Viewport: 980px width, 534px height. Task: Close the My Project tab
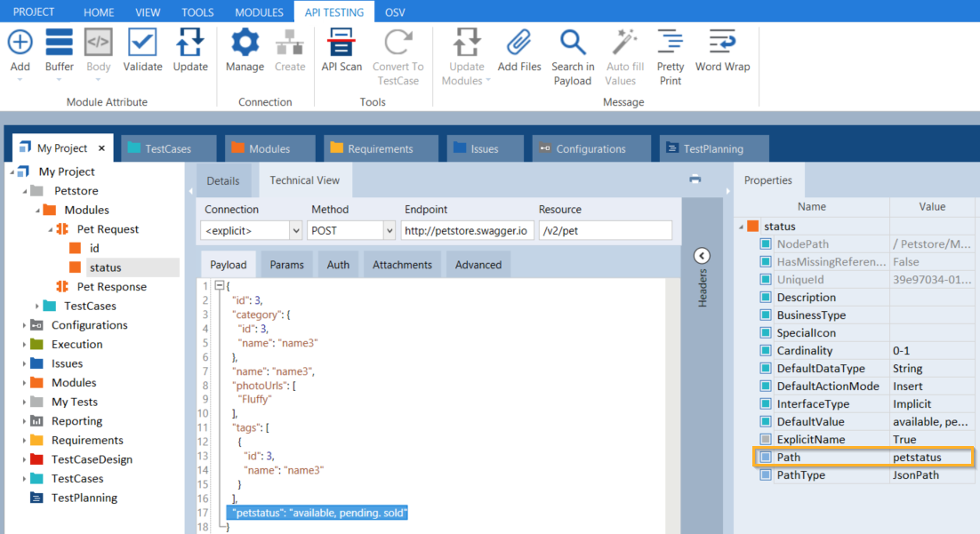pyautogui.click(x=101, y=148)
